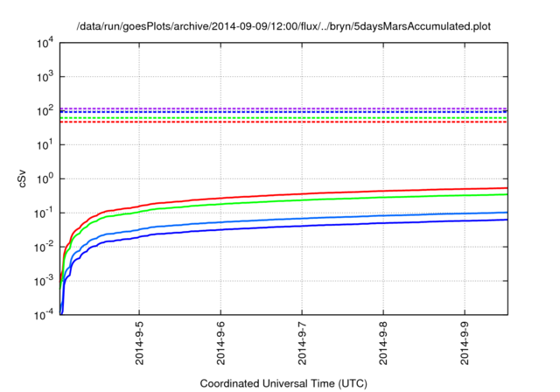
Task: Click the plot title file path text
Action: tap(283, 26)
